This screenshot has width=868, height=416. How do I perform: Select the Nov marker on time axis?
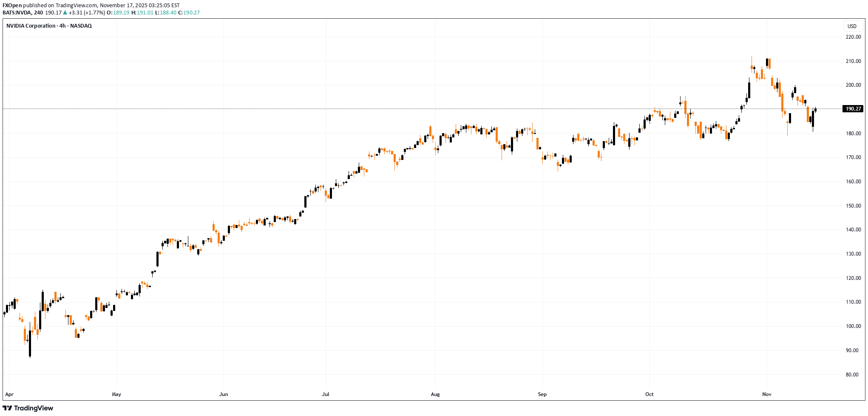pos(767,394)
